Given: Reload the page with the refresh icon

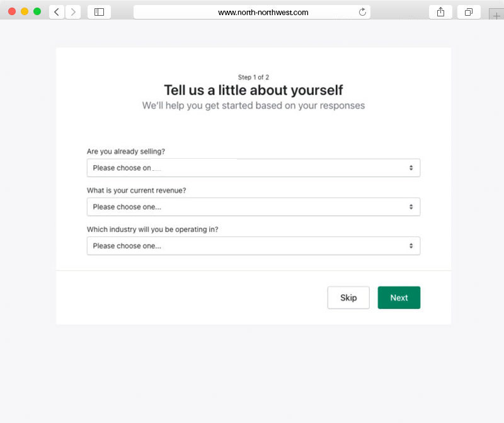Looking at the screenshot, I should click(362, 12).
